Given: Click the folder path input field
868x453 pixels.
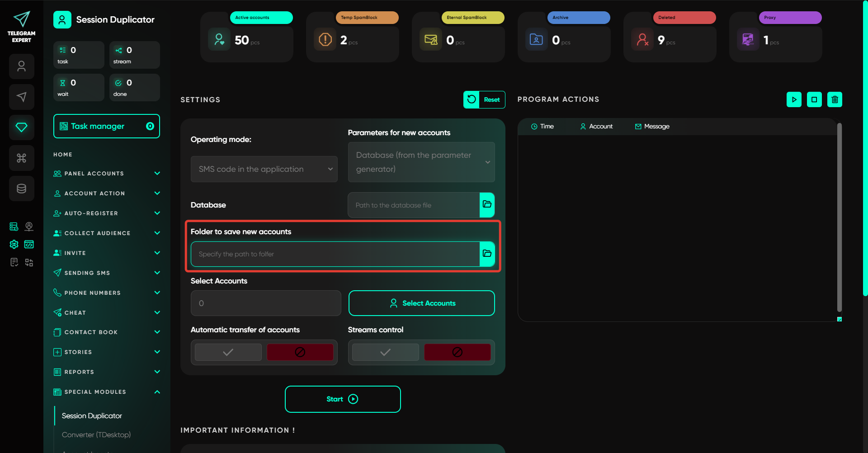Looking at the screenshot, I should [x=335, y=254].
